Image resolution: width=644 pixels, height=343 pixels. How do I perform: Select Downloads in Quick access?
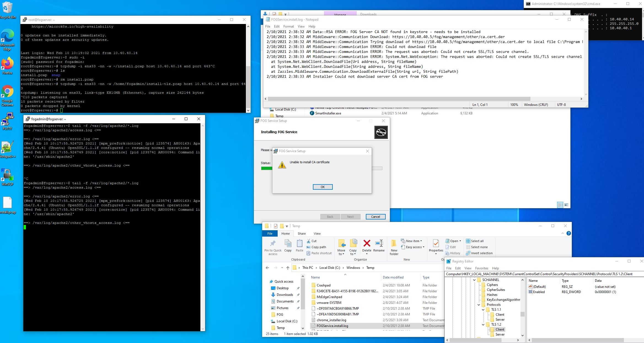[285, 295]
